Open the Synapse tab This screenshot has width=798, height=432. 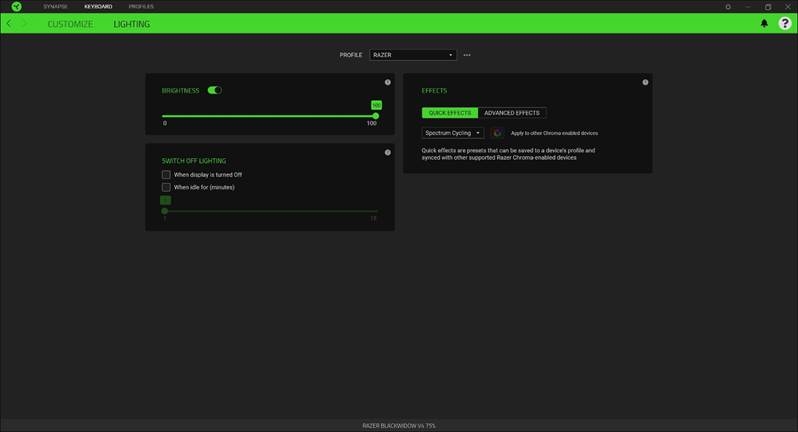coord(55,7)
